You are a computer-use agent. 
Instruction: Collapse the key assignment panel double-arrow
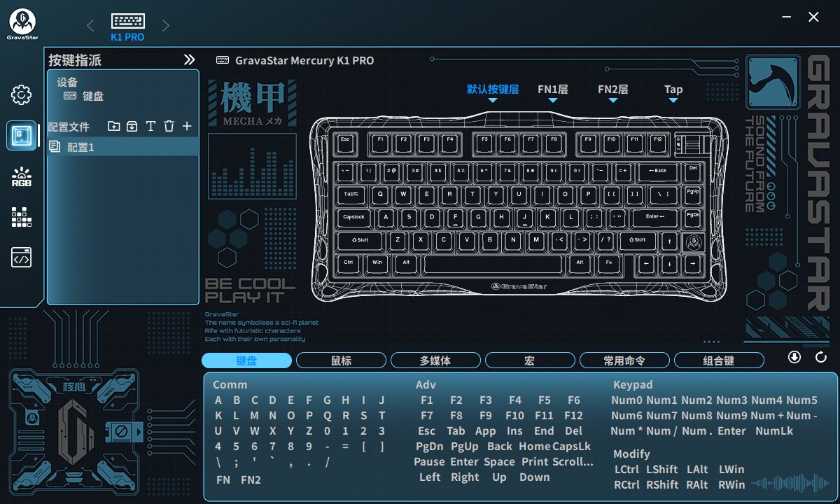(x=189, y=59)
